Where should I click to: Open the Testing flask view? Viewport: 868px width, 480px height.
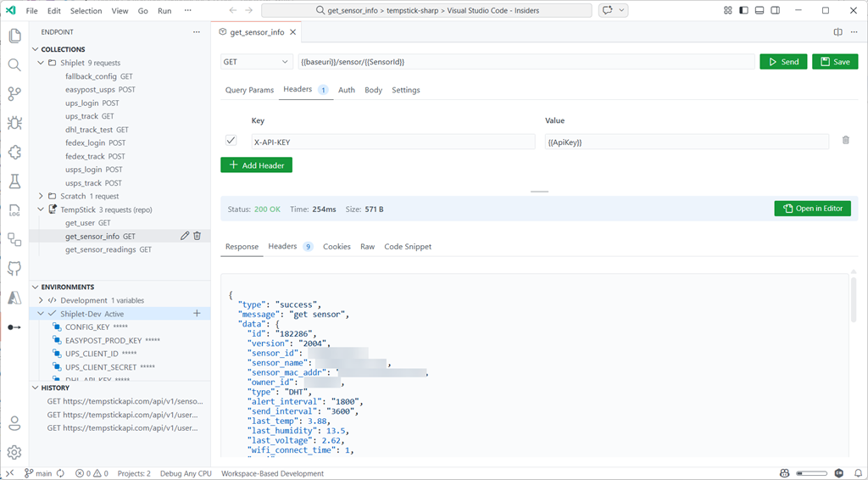pyautogui.click(x=15, y=181)
